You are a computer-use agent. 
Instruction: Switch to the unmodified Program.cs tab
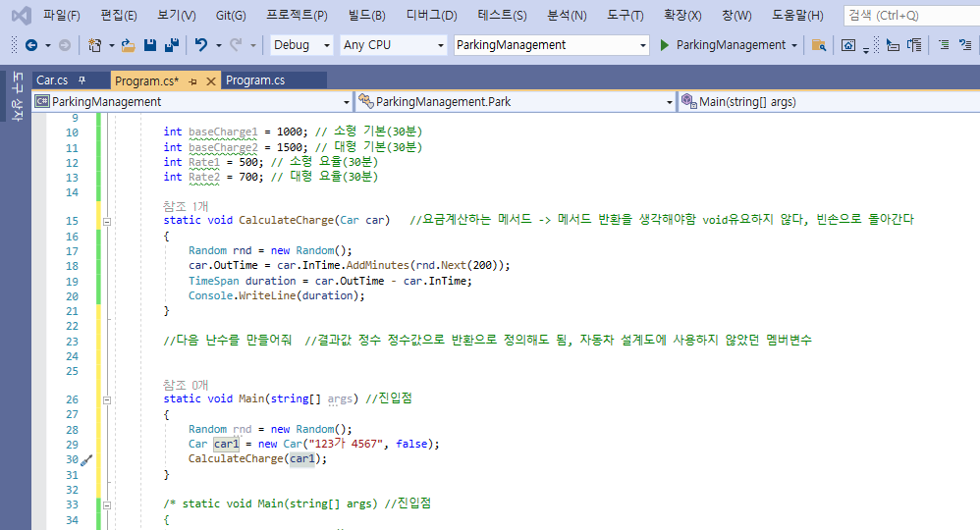(255, 80)
